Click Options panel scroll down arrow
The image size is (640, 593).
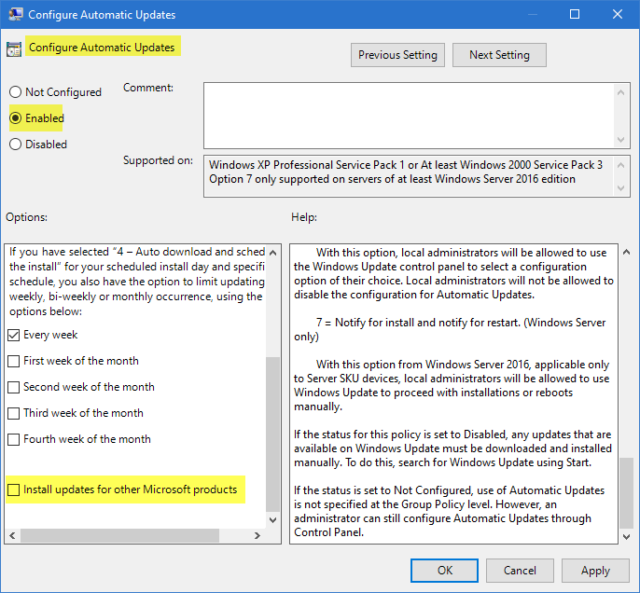coord(273,520)
